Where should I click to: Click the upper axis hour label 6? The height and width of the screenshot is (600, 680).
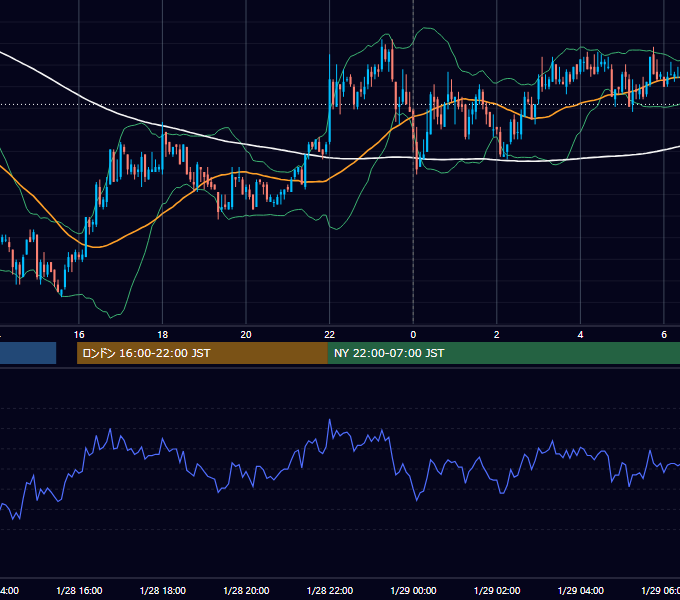(x=664, y=335)
